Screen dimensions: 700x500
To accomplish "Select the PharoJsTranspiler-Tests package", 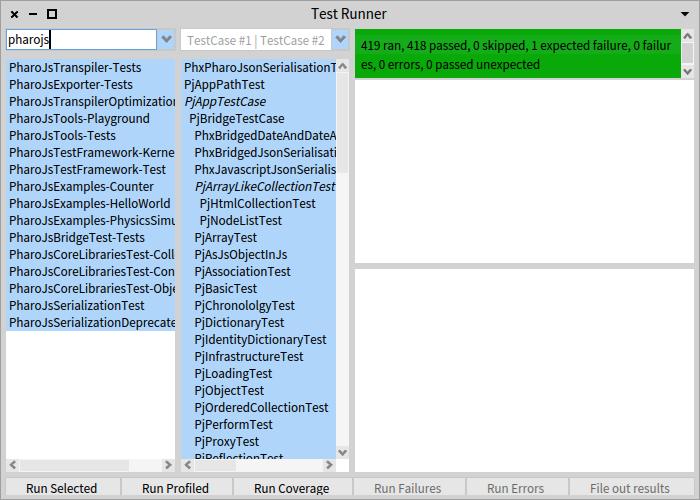I will point(75,68).
